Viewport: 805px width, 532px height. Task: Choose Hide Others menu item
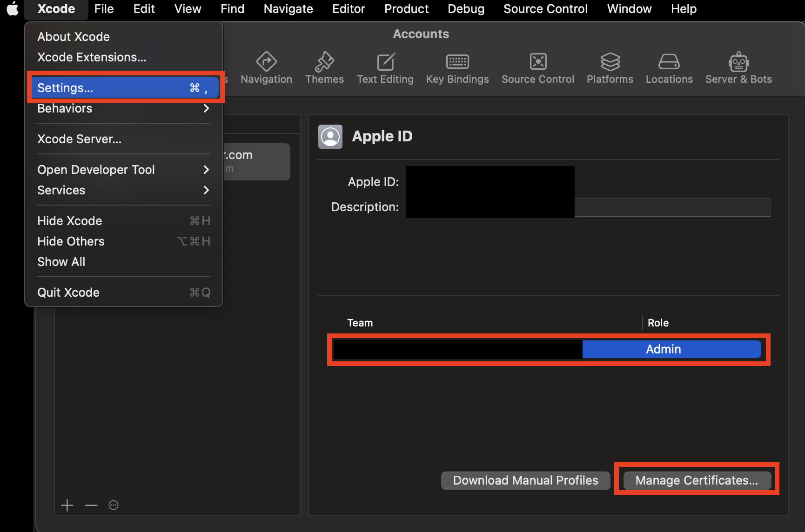pos(123,241)
